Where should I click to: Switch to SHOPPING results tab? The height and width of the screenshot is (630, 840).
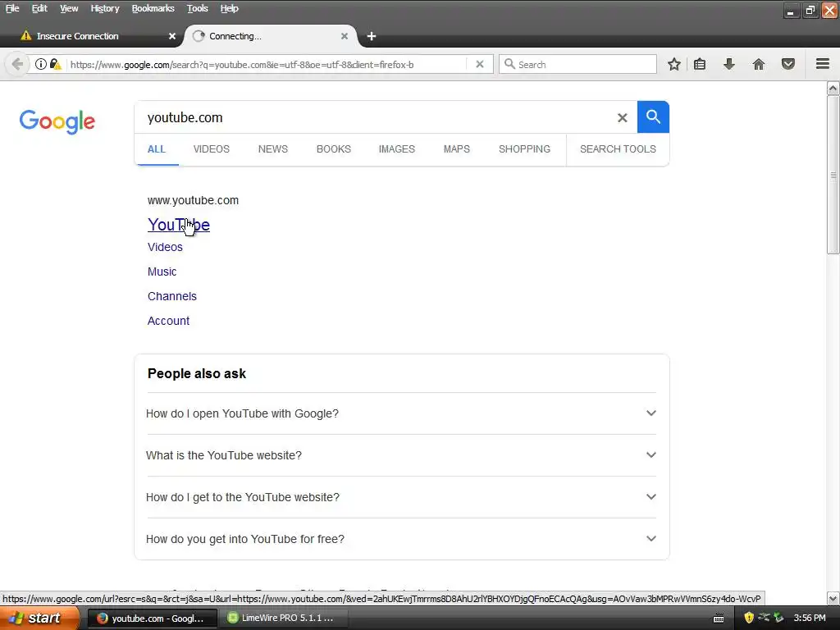coord(524,149)
